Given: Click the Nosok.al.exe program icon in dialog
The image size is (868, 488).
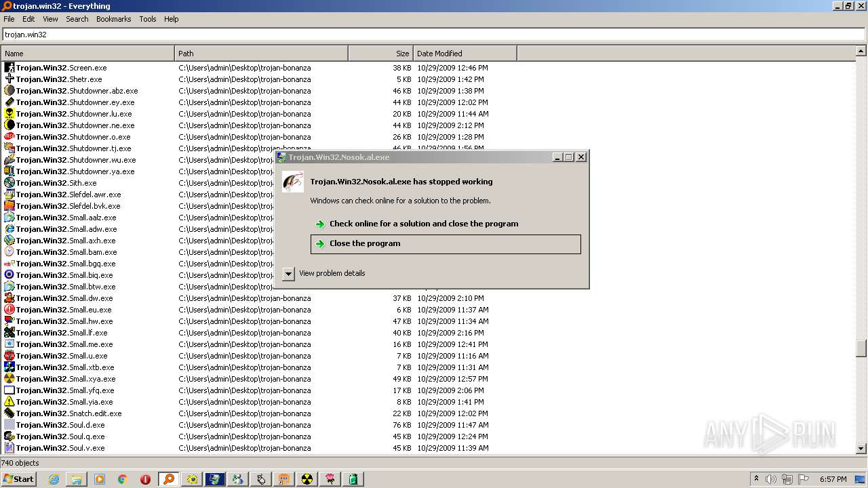Looking at the screenshot, I should click(293, 182).
